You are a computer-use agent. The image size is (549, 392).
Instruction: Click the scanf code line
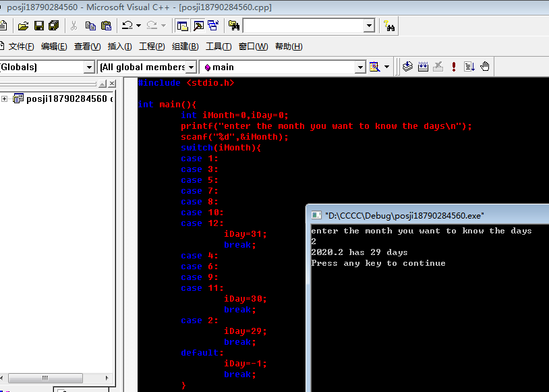tap(235, 137)
